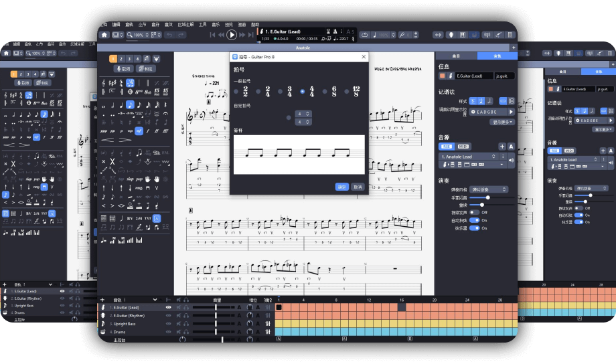The height and width of the screenshot is (364, 616).
Task: Adjust the accent slider in the main inspector
Action: click(482, 205)
